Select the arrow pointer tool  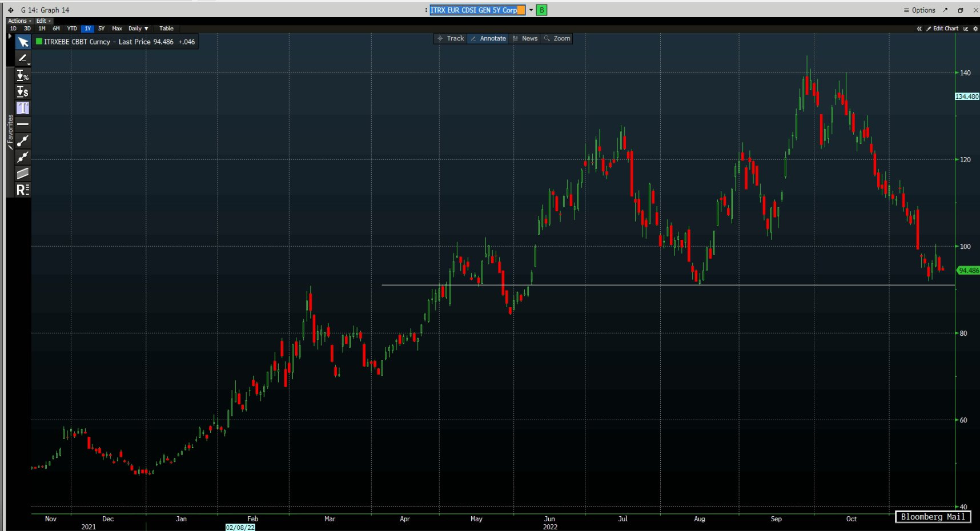[x=23, y=42]
